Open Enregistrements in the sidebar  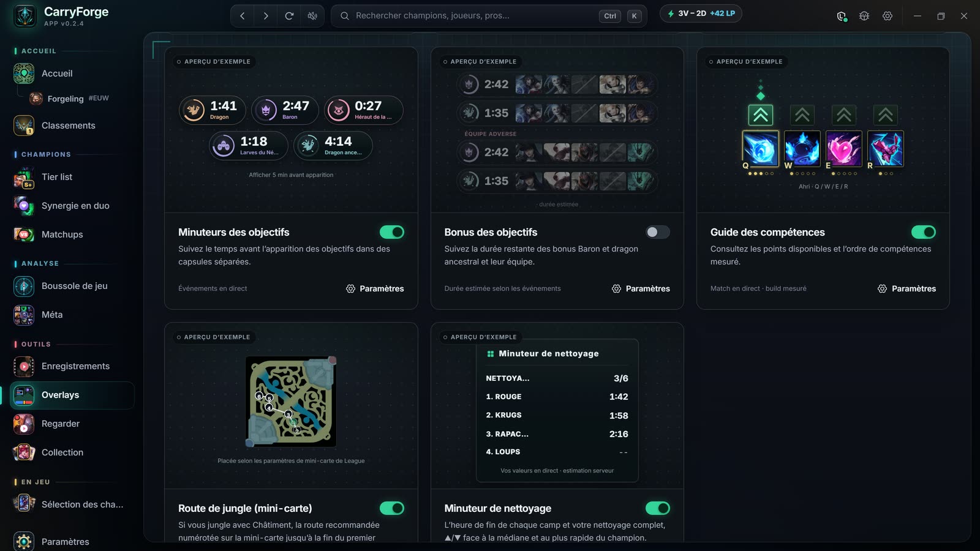[x=72, y=366]
